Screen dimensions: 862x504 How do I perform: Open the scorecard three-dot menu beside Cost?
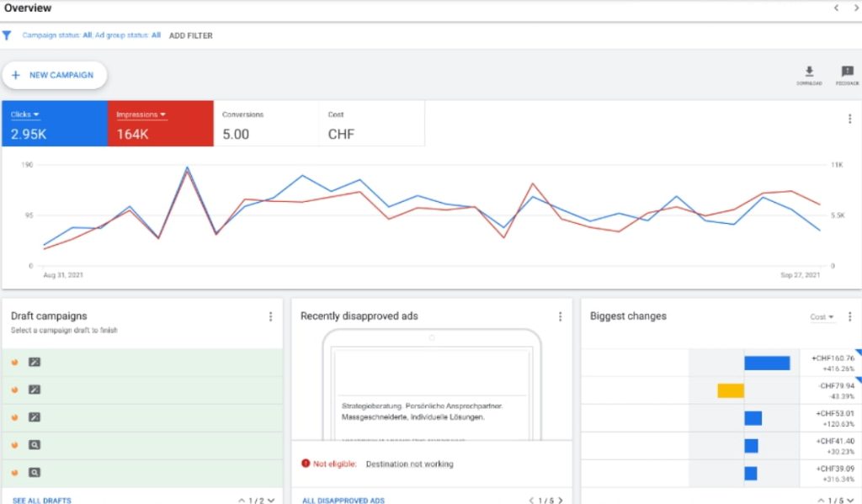click(850, 118)
